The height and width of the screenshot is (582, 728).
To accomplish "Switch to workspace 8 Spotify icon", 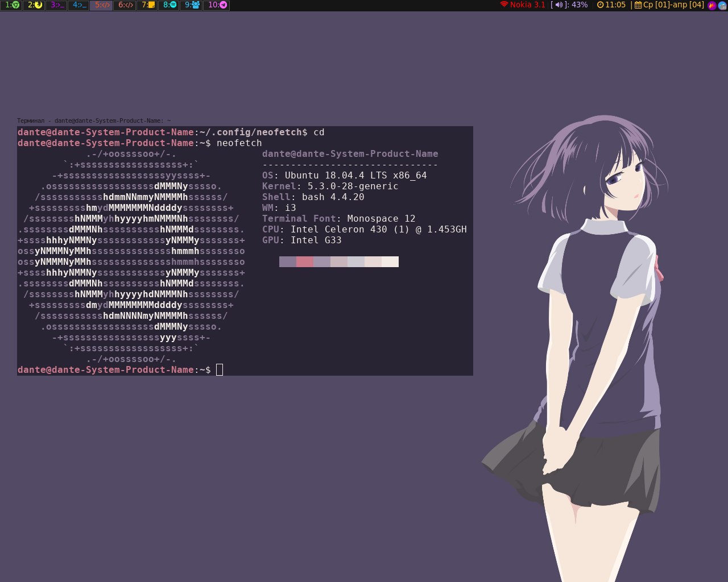I will pos(169,5).
